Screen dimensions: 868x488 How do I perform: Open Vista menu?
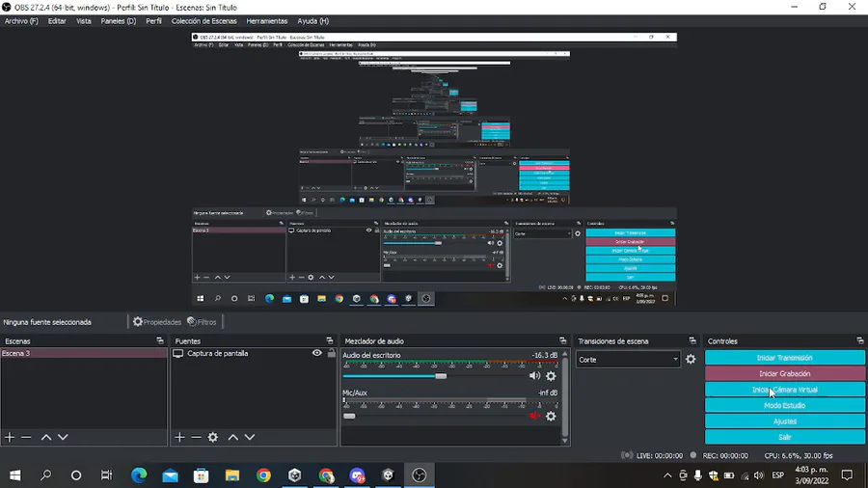tap(84, 21)
